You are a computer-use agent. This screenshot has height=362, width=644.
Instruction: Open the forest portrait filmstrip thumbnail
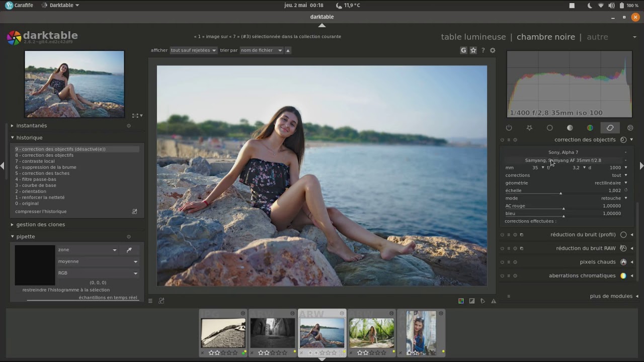coord(371,333)
